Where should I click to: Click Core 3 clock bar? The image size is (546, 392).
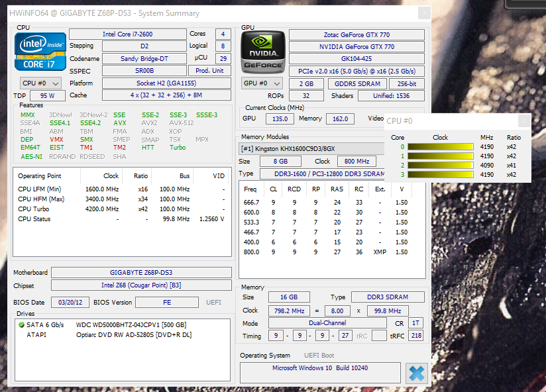pos(440,175)
